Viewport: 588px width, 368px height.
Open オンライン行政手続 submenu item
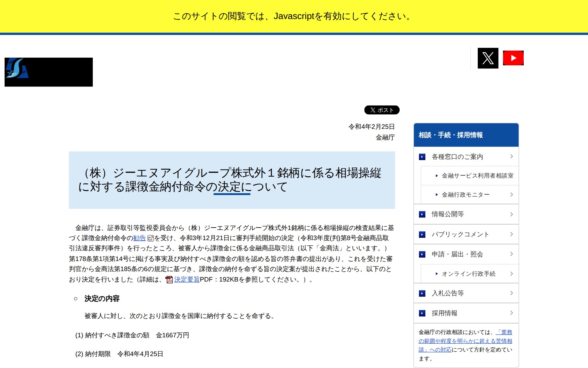[468, 274]
